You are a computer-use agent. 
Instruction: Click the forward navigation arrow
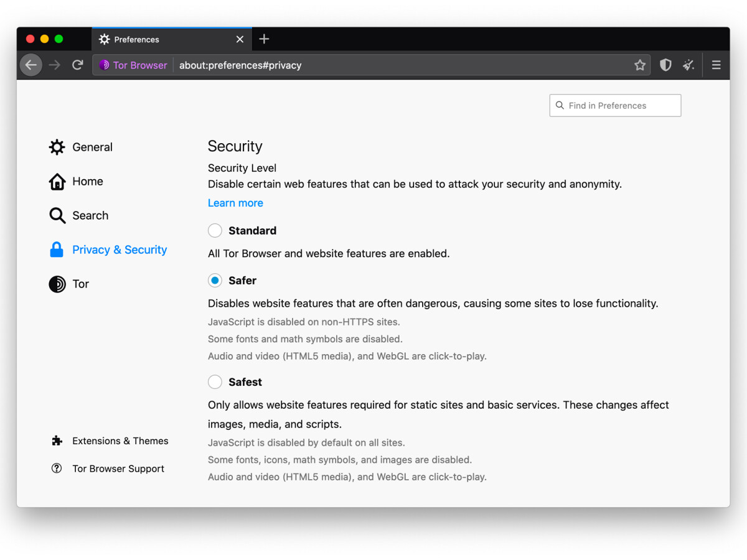tap(55, 65)
